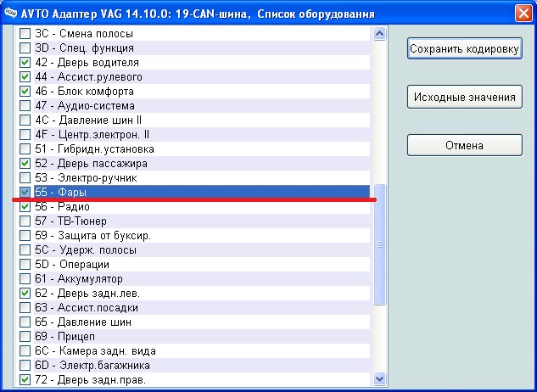Select row text '3C - Смена полосы'
Image resolution: width=537 pixels, height=392 pixels.
pos(84,34)
